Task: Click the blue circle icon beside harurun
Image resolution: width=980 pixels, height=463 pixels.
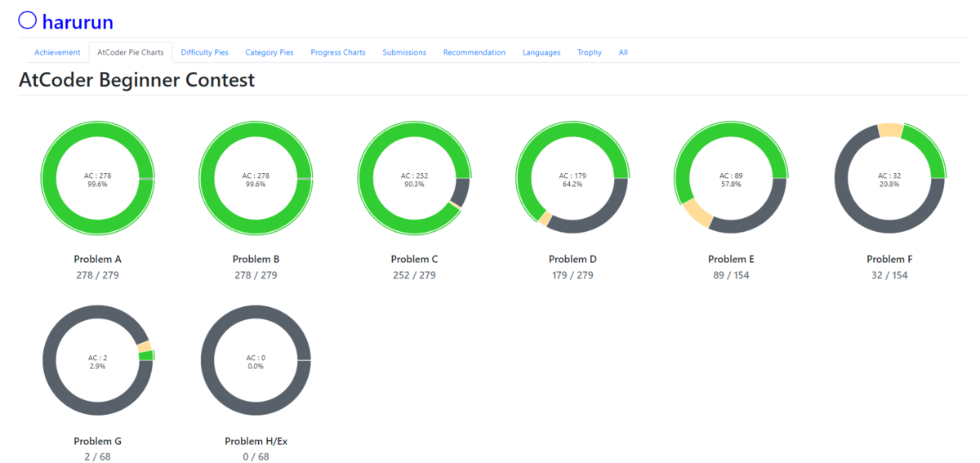Action: click(x=27, y=21)
